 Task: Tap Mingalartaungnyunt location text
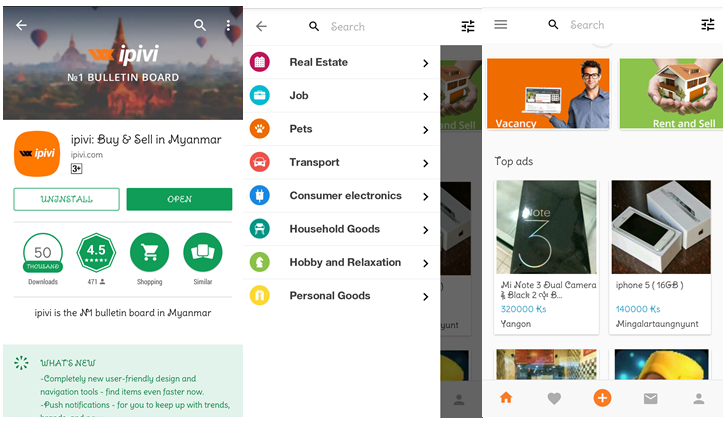pos(657,324)
